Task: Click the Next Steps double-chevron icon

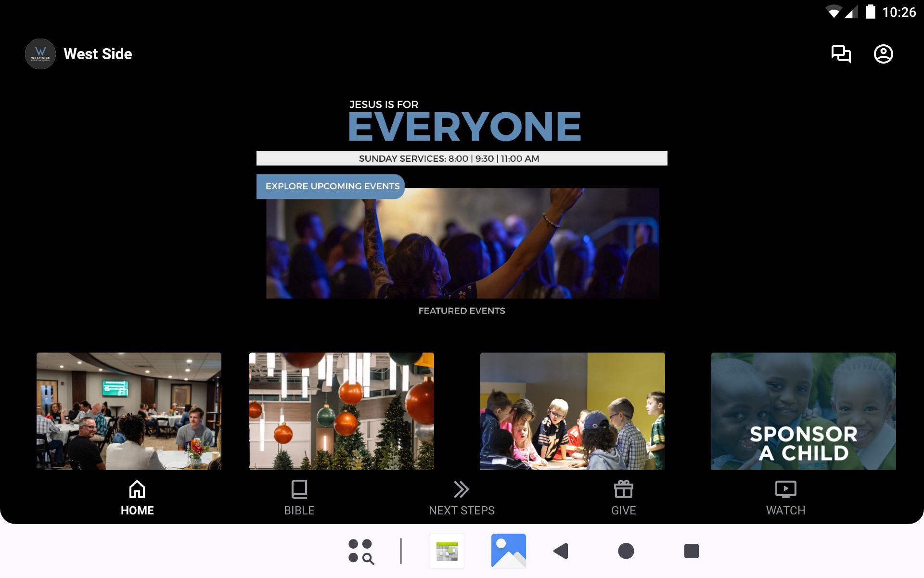Action: 461,489
